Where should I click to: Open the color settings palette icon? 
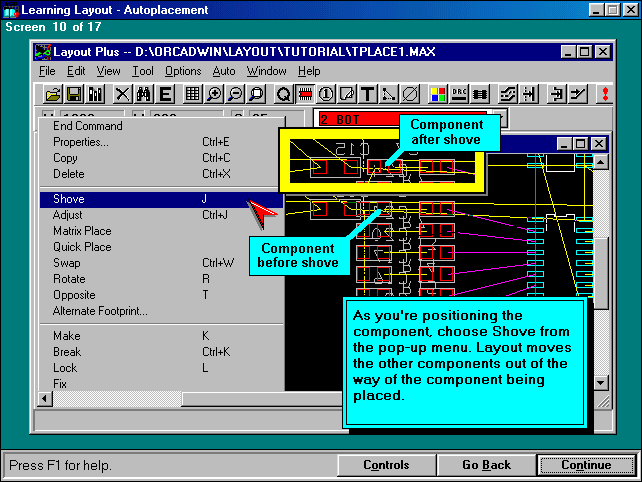coord(438,94)
